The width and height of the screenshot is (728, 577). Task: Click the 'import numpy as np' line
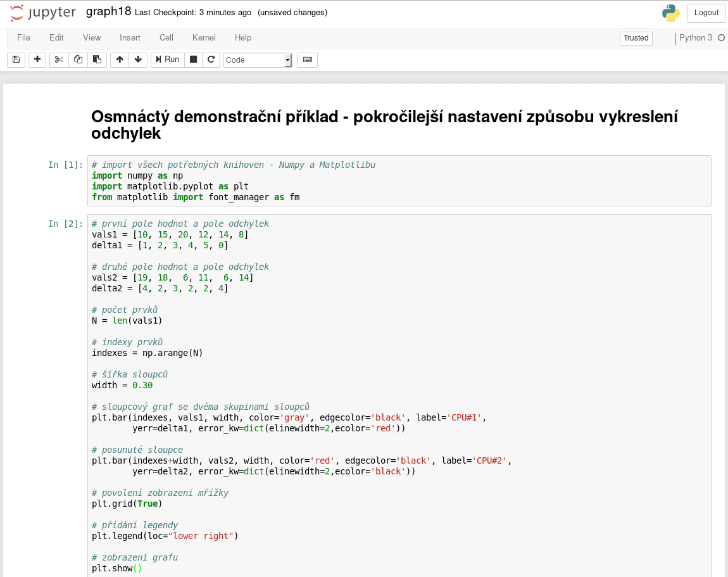137,175
